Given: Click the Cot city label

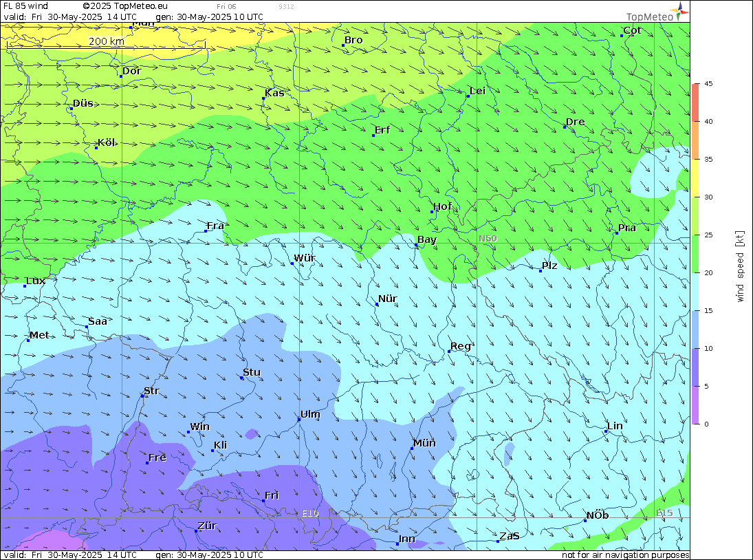Looking at the screenshot, I should point(632,30).
